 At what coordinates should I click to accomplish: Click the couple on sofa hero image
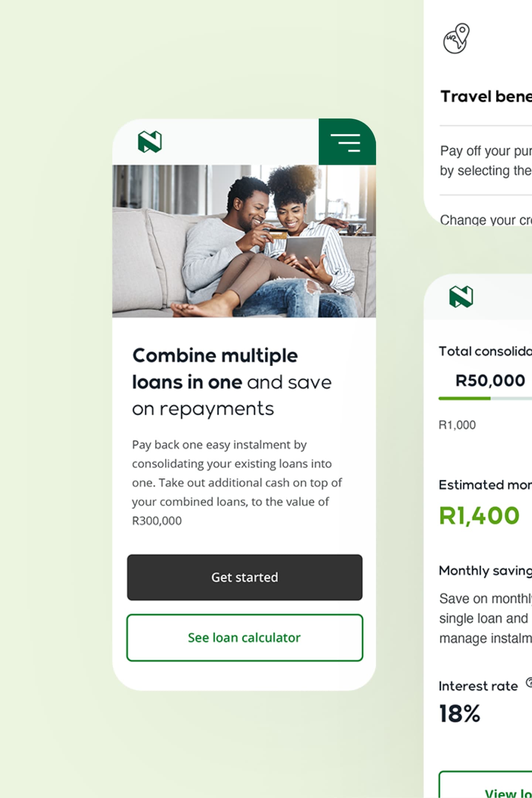[244, 241]
